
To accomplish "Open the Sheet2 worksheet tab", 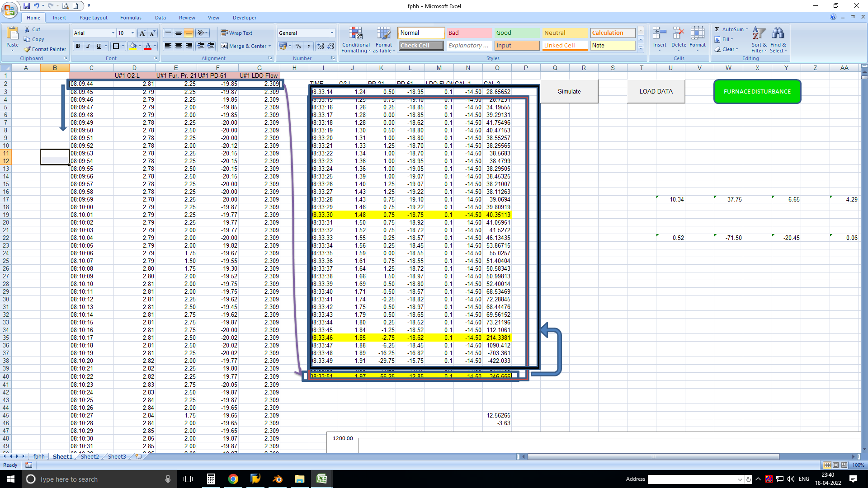I will [90, 456].
